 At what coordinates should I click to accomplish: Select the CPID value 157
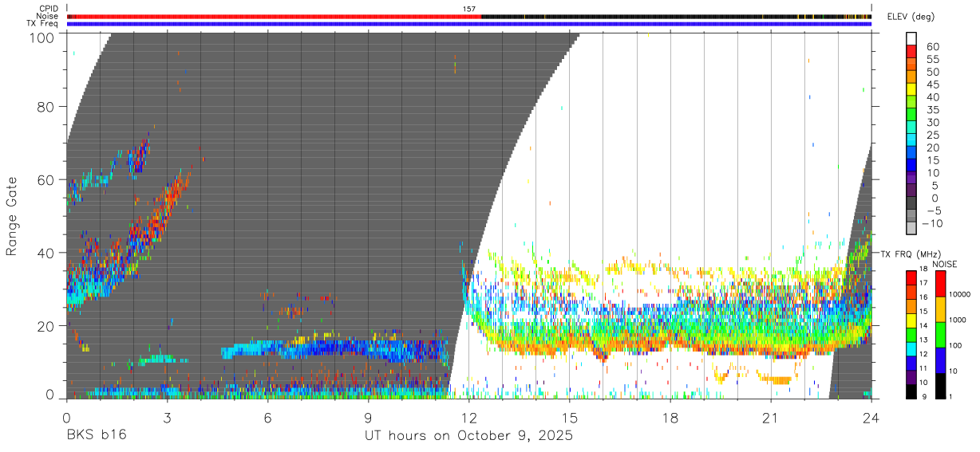coord(469,9)
